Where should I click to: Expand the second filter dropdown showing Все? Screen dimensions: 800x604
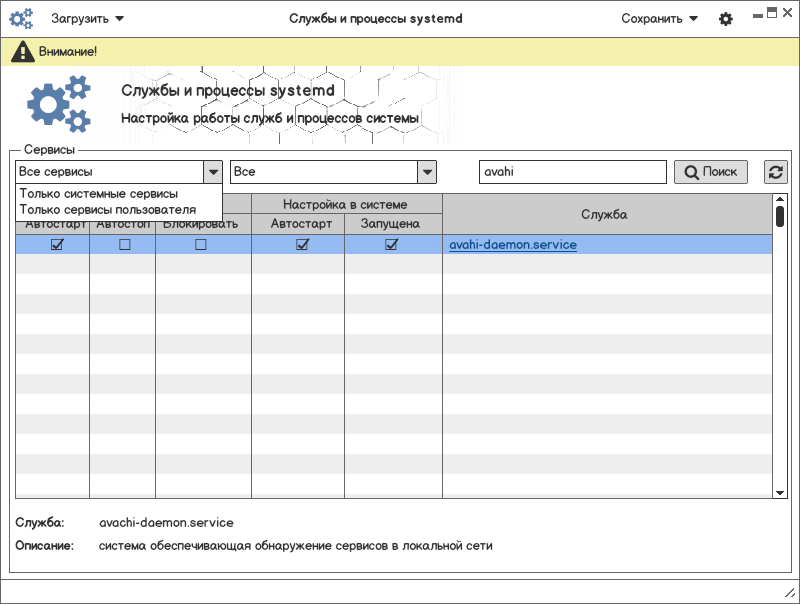click(x=427, y=172)
